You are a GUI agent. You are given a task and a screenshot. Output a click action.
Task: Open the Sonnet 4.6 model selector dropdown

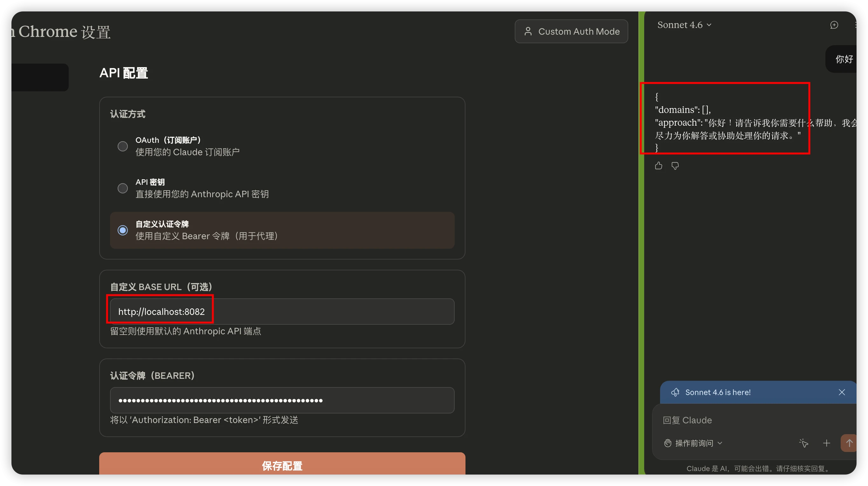pos(684,25)
